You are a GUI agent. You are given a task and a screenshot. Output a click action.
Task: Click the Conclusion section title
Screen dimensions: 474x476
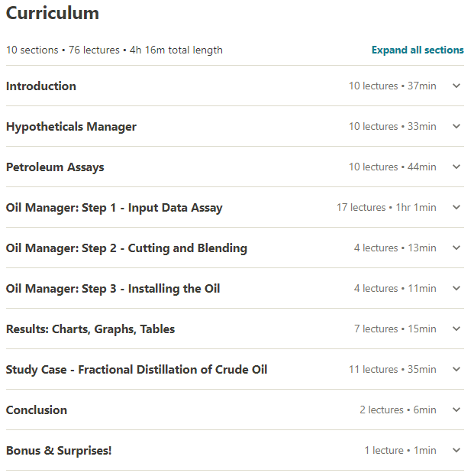click(x=37, y=410)
